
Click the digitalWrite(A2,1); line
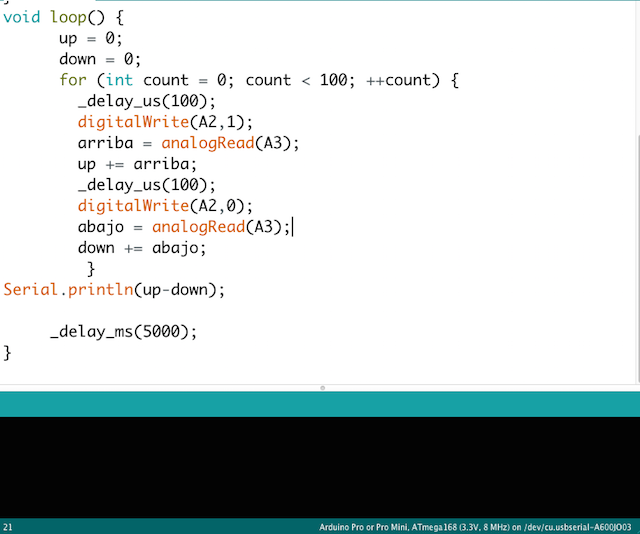pos(165,122)
